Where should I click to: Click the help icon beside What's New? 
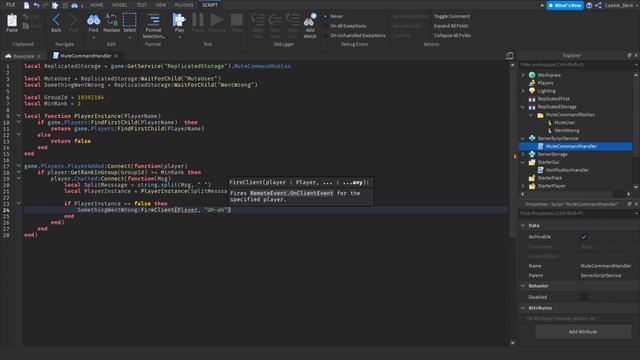[589, 5]
